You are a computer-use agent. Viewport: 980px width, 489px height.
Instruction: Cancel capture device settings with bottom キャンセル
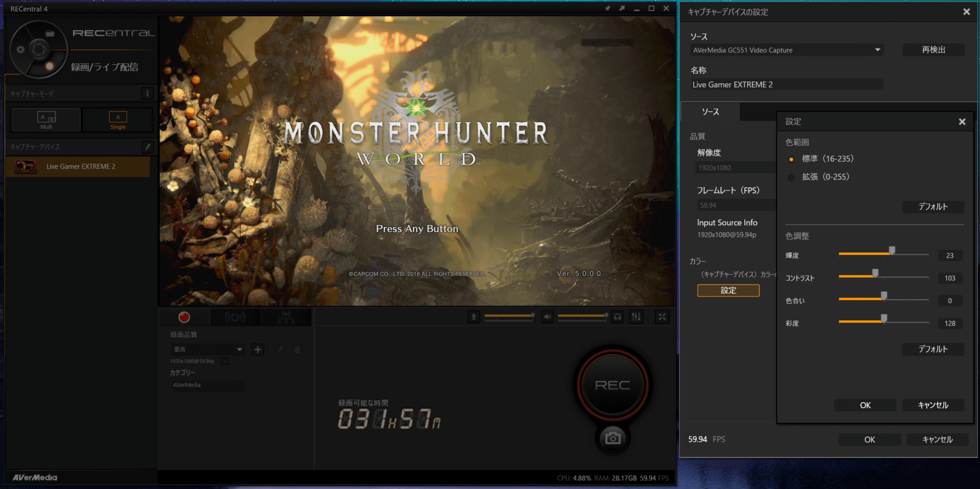937,440
